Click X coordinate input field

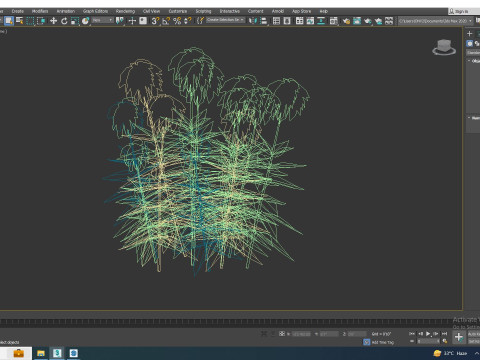tap(301, 334)
